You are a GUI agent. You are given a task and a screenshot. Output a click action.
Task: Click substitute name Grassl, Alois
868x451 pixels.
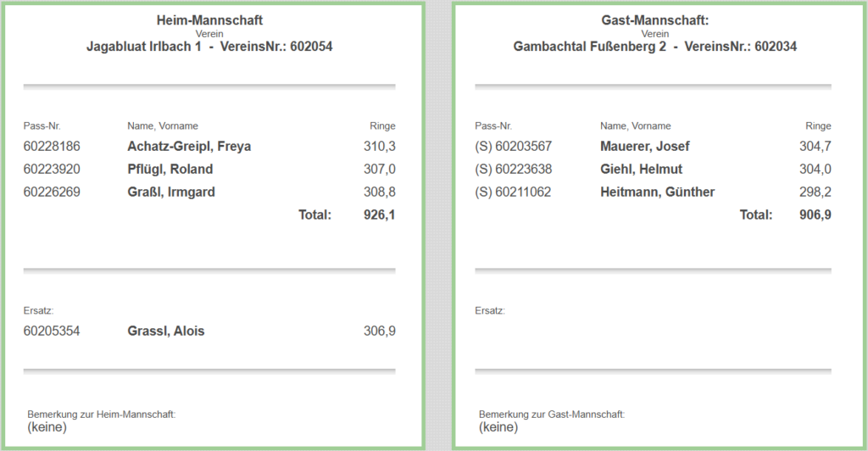pos(166,331)
